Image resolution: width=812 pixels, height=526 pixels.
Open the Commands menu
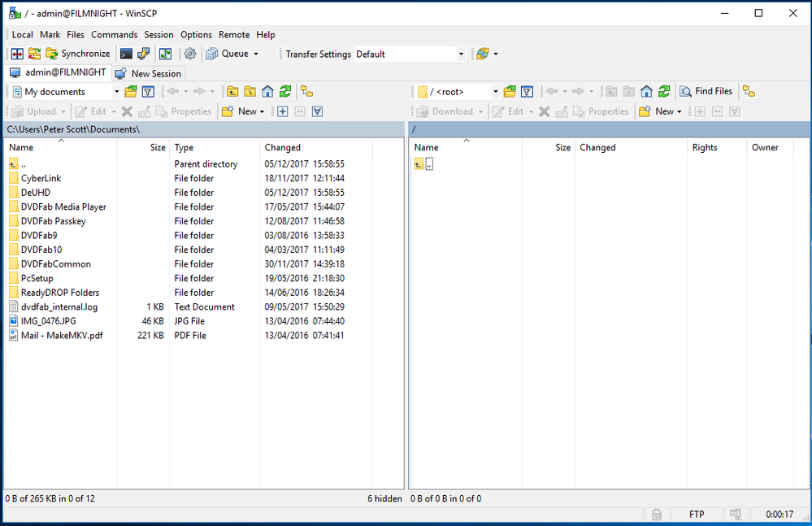(x=114, y=34)
